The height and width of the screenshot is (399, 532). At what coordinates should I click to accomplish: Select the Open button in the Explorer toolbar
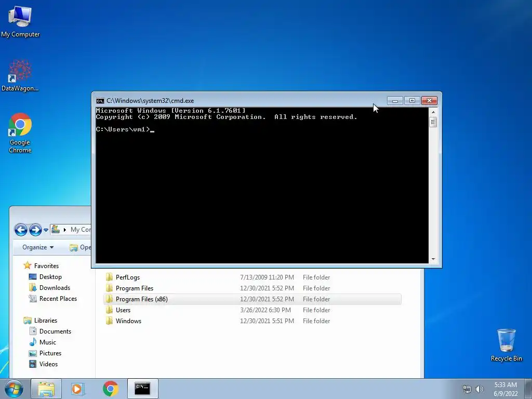click(x=81, y=247)
